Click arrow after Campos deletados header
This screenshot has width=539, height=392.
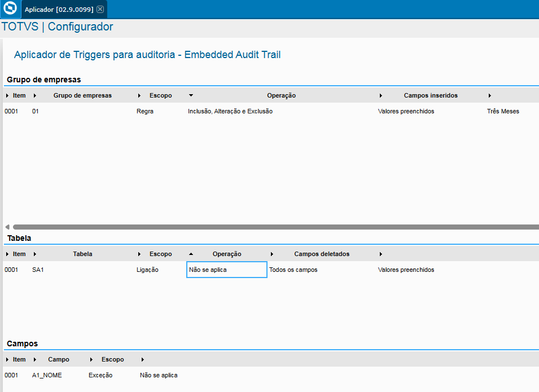381,254
